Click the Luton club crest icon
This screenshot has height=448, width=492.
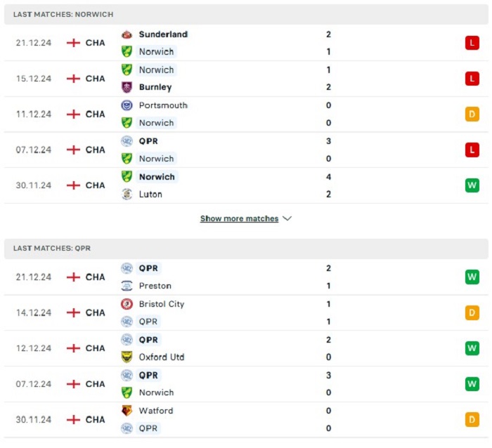127,195
